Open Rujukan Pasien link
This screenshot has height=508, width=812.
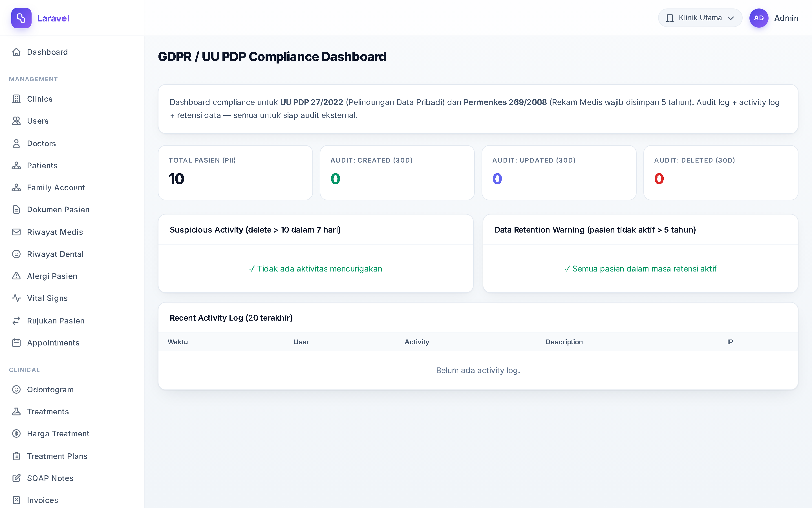coord(72,321)
